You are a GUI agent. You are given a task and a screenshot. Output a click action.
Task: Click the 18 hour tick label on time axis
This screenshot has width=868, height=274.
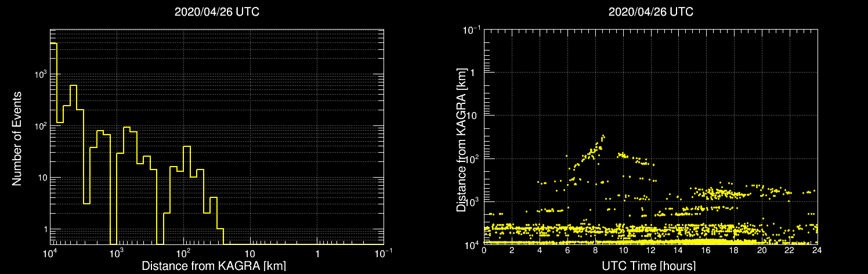tap(734, 250)
